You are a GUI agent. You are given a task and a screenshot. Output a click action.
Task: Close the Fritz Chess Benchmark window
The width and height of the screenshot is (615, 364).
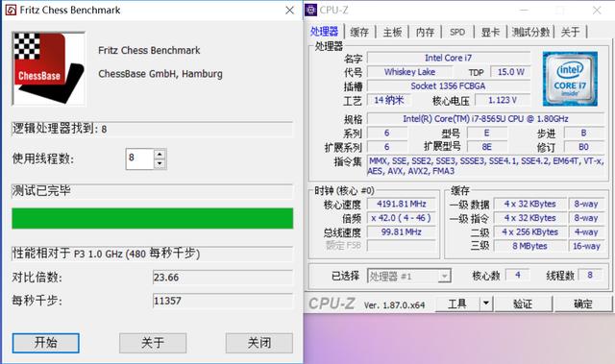coord(289,11)
